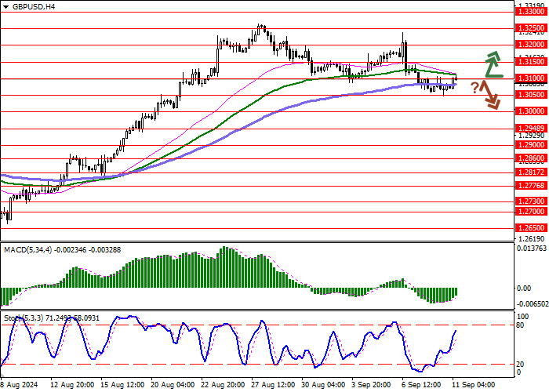This screenshot has height=392, width=549.
Task: Select the 1.27768 price level label
Action: (x=532, y=187)
